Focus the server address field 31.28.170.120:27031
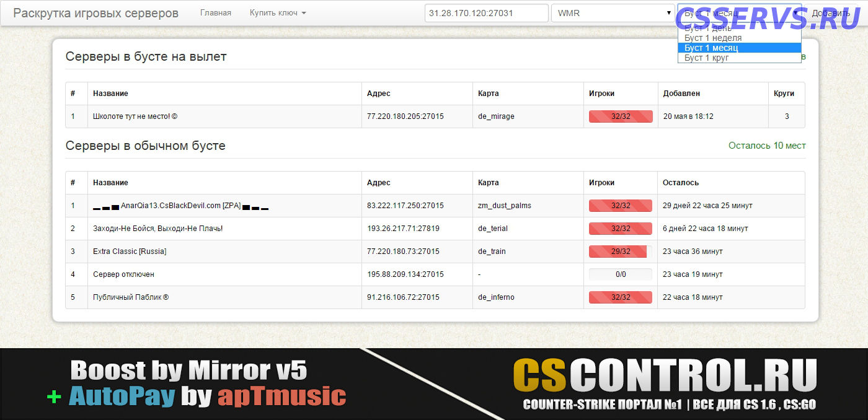 click(x=487, y=13)
